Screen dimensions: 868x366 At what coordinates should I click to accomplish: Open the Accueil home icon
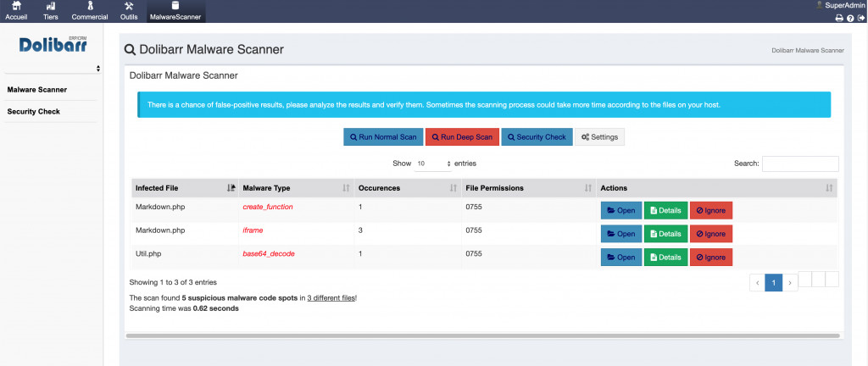point(16,7)
